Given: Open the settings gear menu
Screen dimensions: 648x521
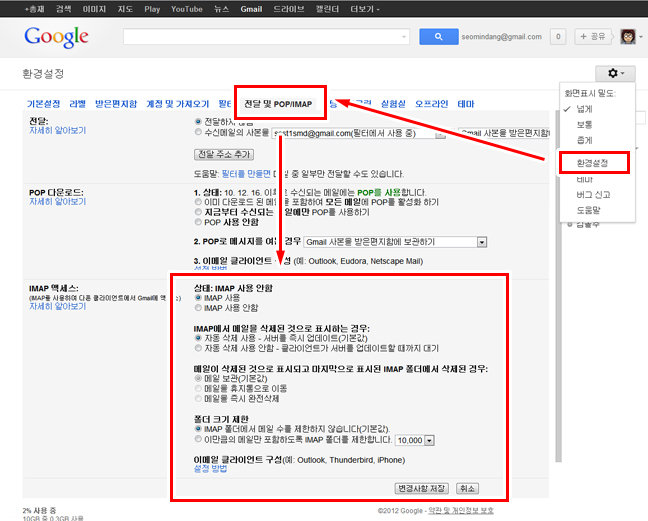Looking at the screenshot, I should point(615,74).
